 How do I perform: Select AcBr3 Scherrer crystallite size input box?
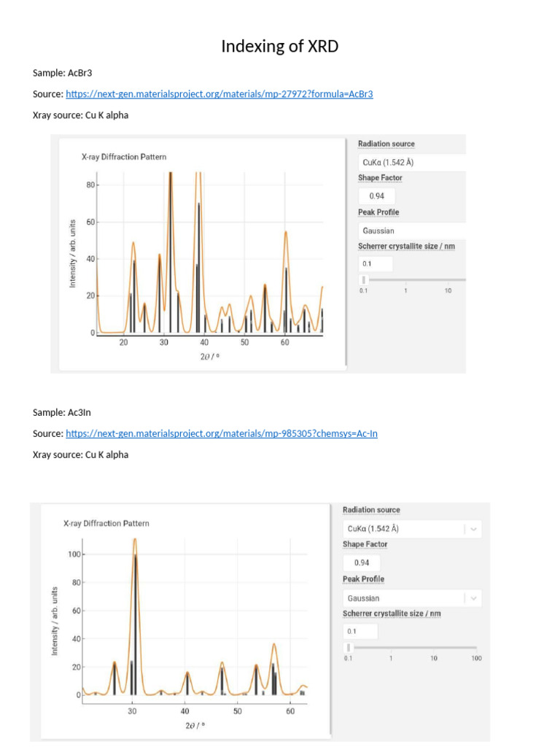click(x=376, y=264)
